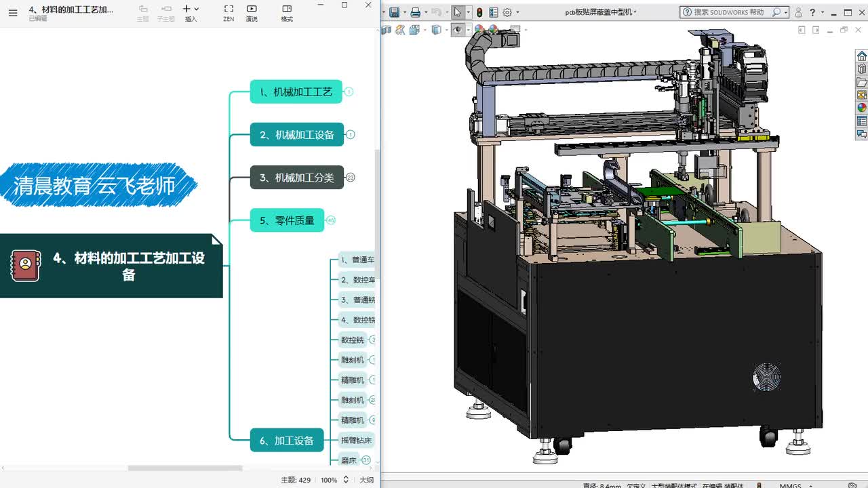Click the SOLIDWORKS help search field
This screenshot has height=488, width=868.
click(728, 12)
